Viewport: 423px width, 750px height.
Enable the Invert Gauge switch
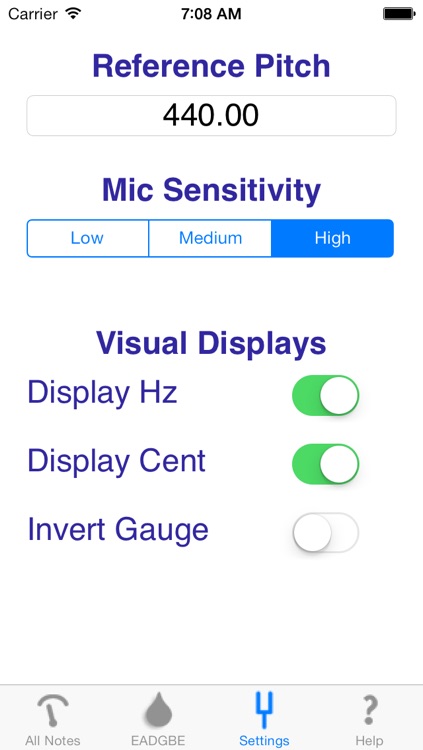pyautogui.click(x=325, y=532)
